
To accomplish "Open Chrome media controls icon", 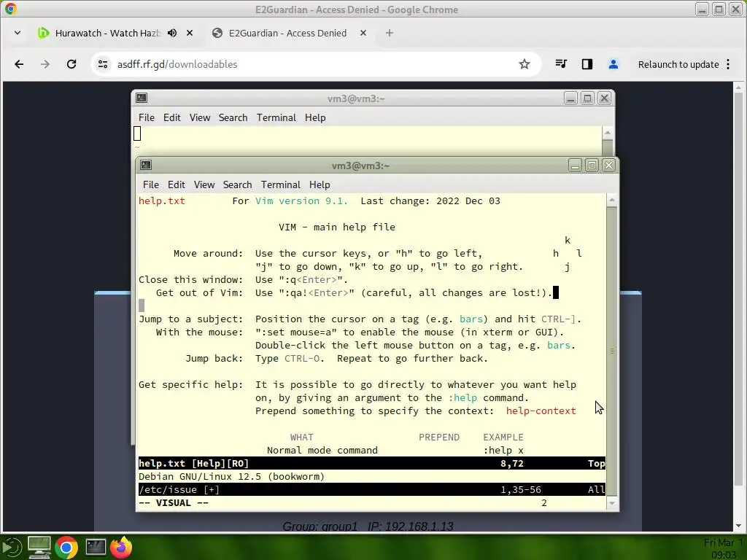I will [x=561, y=64].
